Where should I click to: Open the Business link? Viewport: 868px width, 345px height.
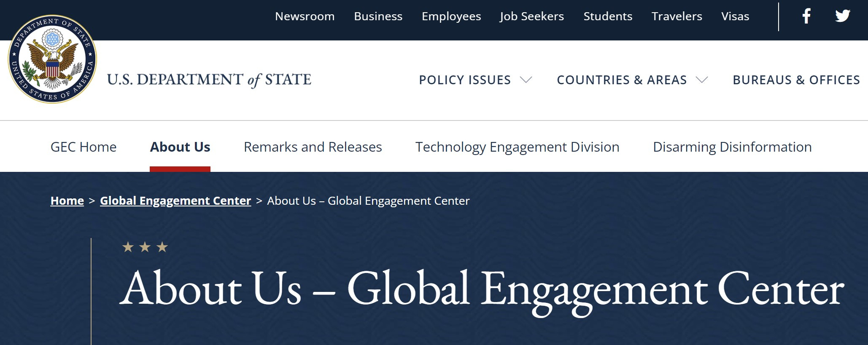click(x=378, y=16)
